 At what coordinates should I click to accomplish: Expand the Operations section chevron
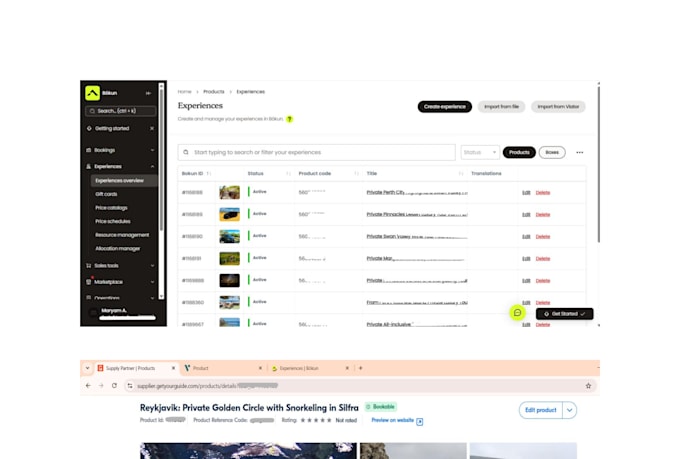(152, 298)
